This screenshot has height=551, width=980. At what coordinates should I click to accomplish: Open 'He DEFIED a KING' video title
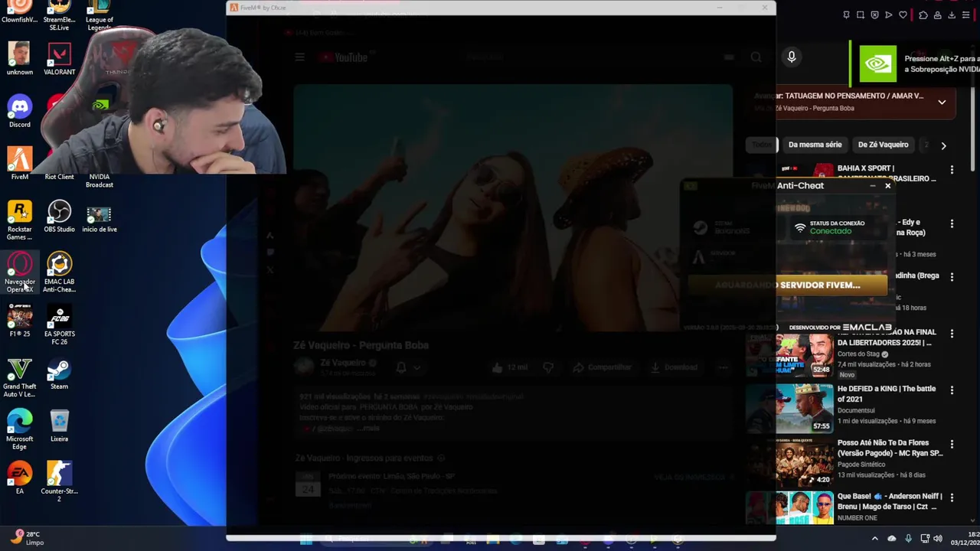pos(887,393)
